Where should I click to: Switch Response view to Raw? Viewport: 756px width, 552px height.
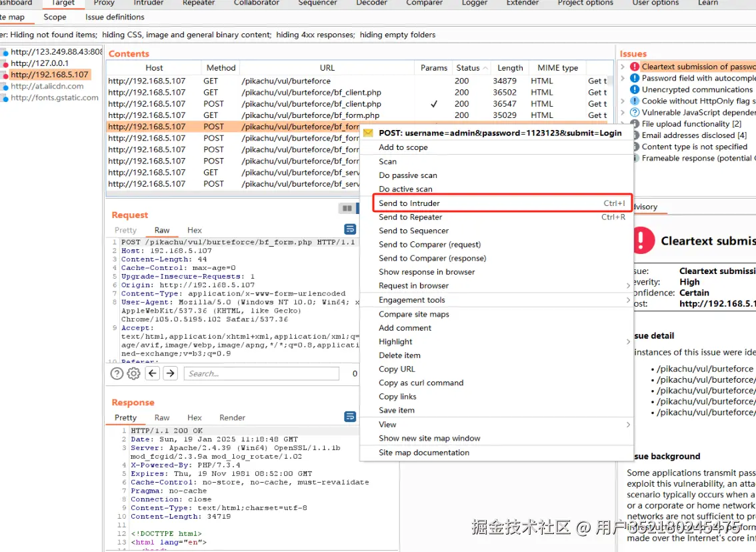click(x=162, y=417)
